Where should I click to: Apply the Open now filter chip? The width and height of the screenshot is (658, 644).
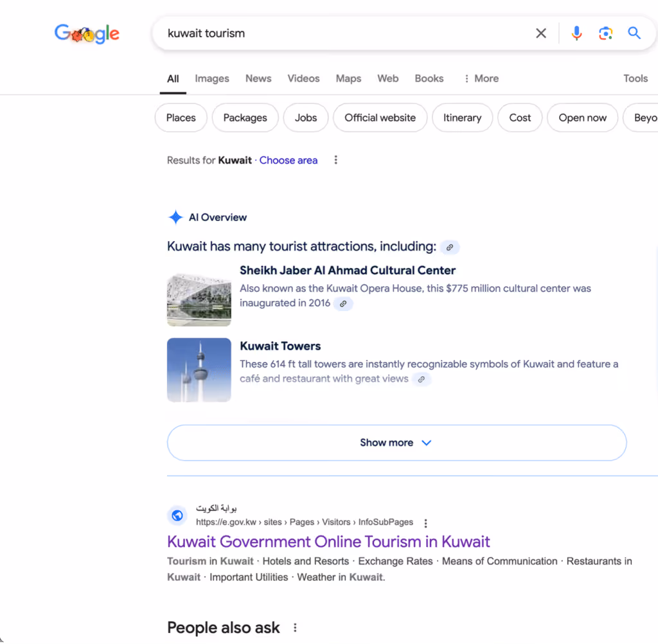click(x=582, y=118)
